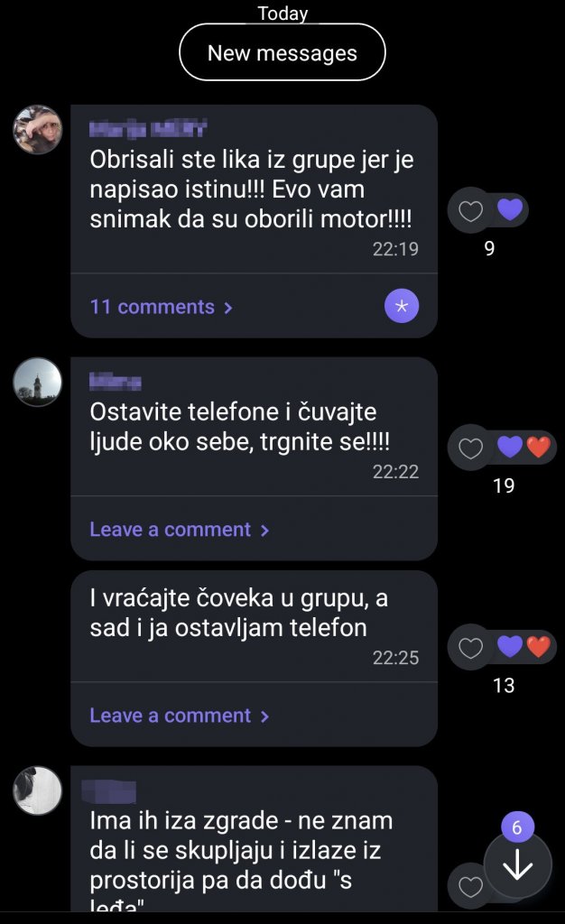Tap the purple asterisk icon on first message
The image size is (565, 924).
[x=401, y=306]
